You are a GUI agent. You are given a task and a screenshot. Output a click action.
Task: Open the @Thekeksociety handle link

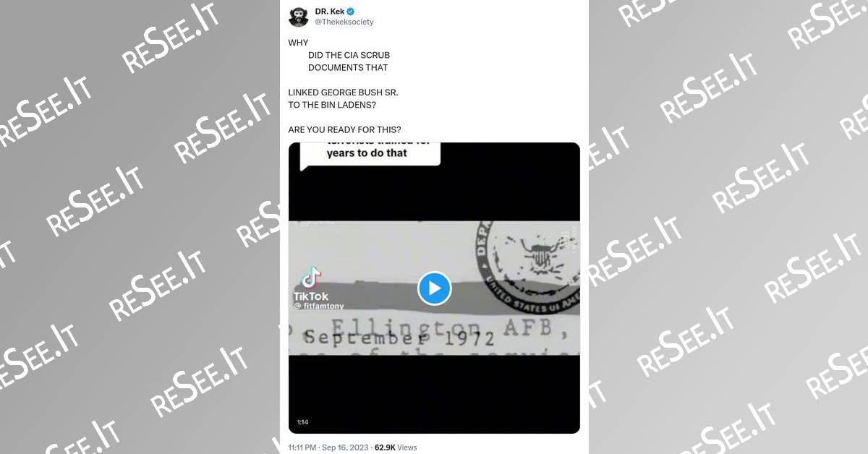tap(344, 22)
